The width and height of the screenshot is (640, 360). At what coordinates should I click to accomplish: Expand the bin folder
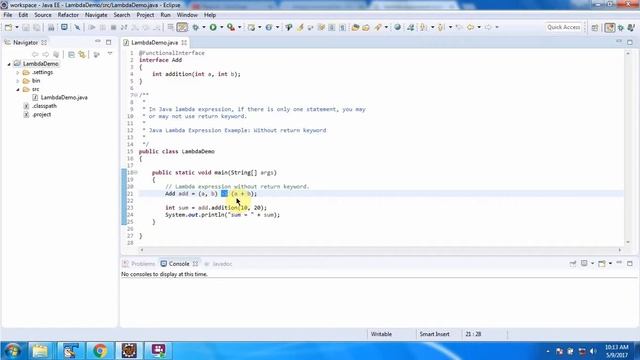(18, 81)
